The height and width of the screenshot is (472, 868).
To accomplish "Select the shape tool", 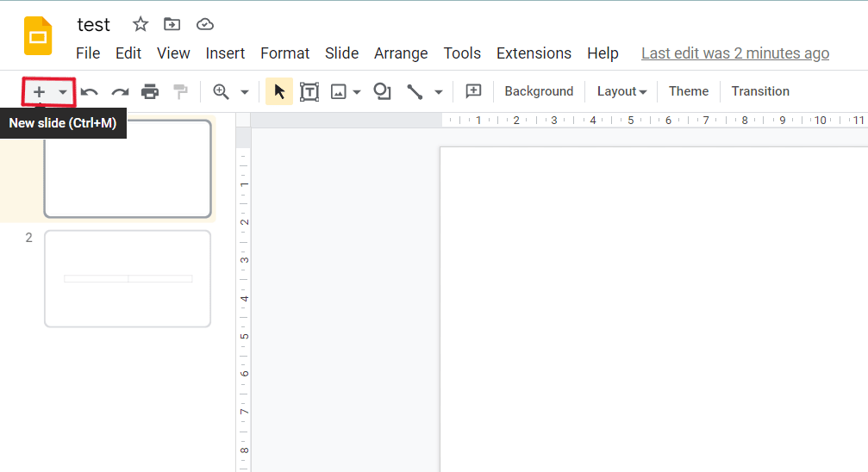I will click(x=382, y=91).
